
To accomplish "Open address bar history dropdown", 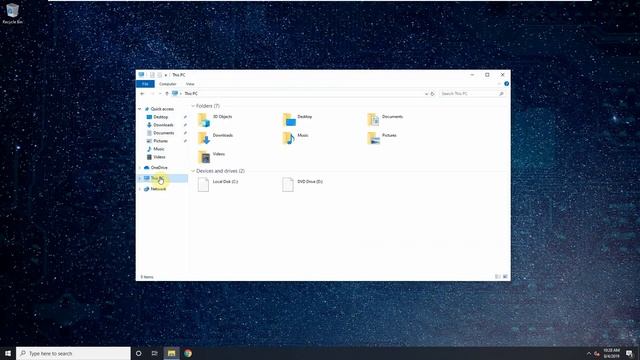I will pos(426,93).
